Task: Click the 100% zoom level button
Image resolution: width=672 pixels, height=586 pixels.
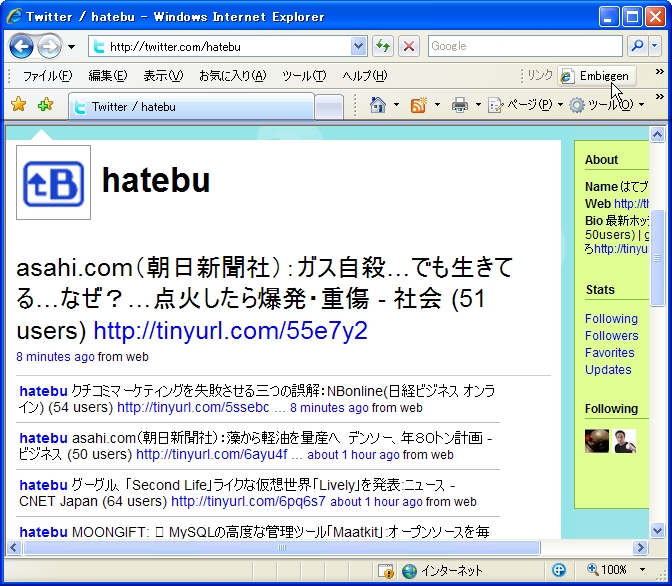Action: tap(606, 570)
